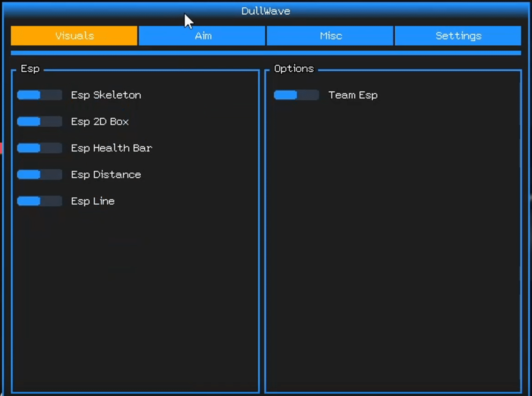Click the Esp Distance label
Viewport: 532px width, 396px height.
point(106,175)
